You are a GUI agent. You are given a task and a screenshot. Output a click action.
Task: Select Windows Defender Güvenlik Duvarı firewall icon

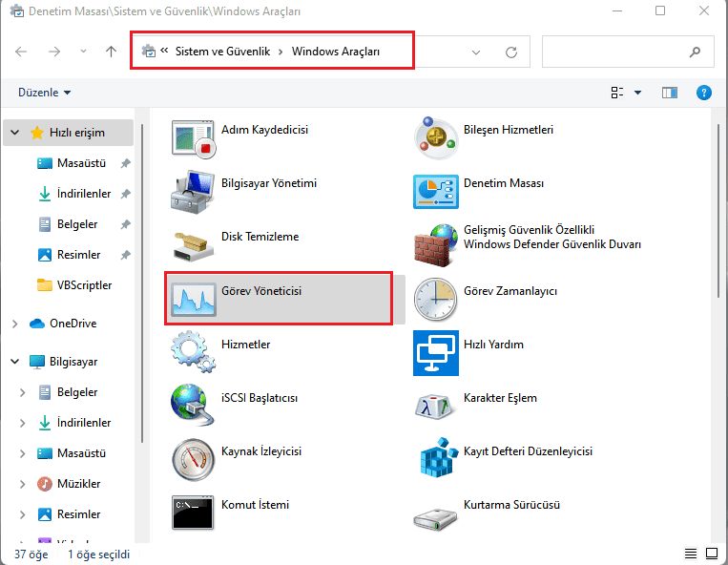[x=435, y=245]
